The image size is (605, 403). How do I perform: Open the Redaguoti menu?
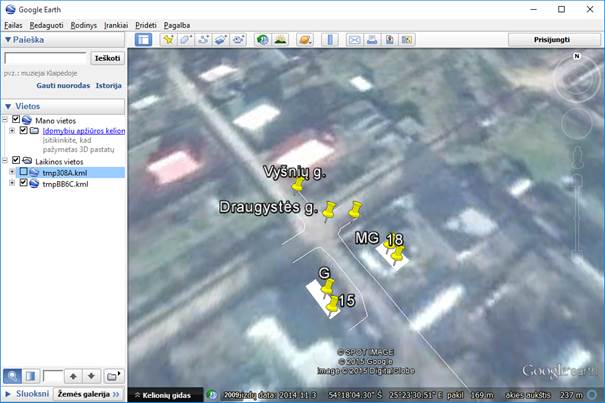point(46,25)
